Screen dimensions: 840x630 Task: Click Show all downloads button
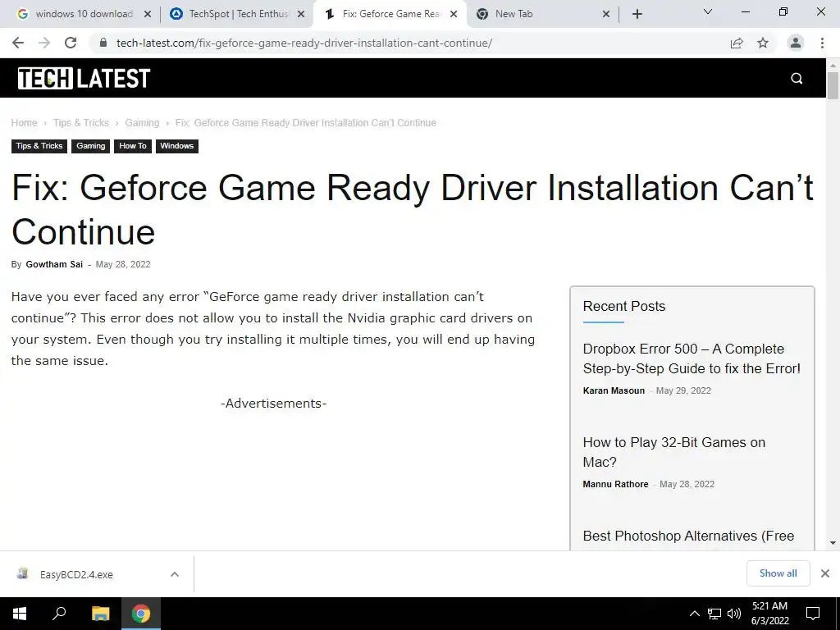[x=778, y=573]
